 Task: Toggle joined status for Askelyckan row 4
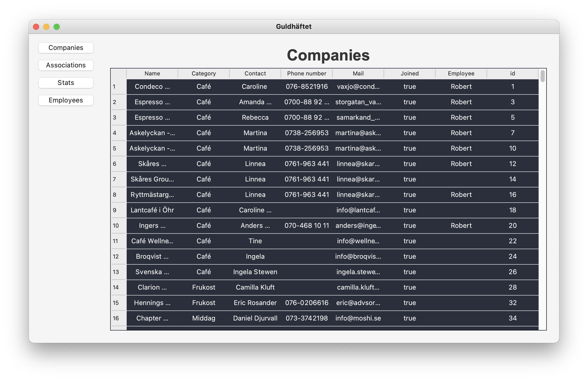point(408,132)
